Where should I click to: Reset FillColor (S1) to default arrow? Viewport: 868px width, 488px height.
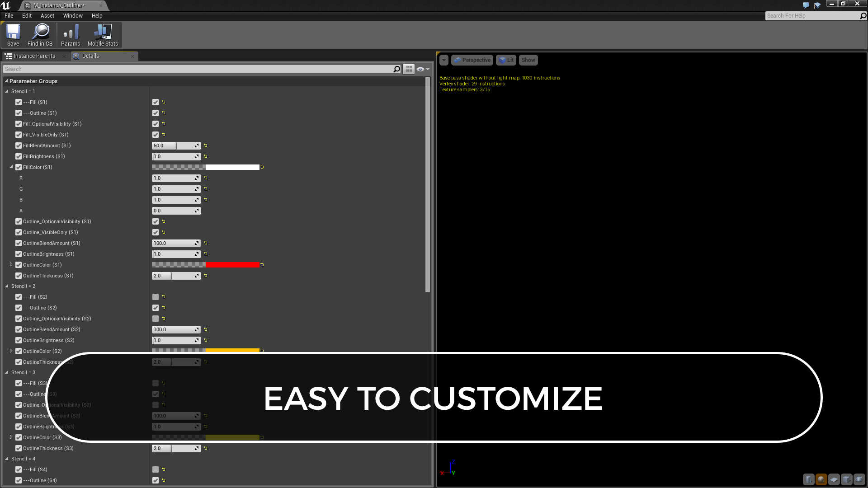pos(262,167)
